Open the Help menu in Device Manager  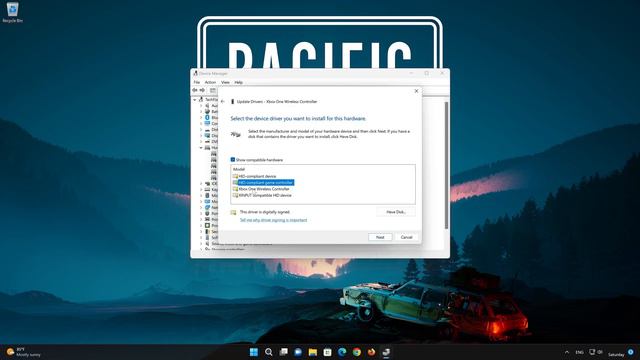238,82
